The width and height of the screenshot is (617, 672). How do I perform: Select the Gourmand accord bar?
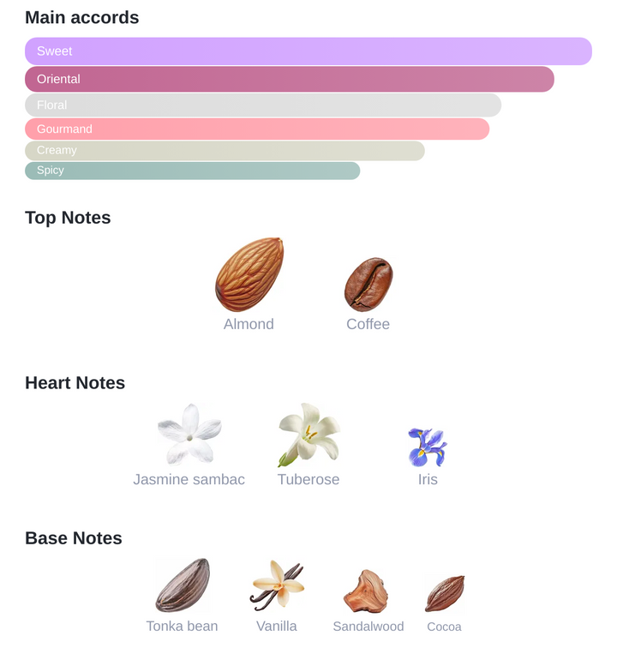[257, 129]
